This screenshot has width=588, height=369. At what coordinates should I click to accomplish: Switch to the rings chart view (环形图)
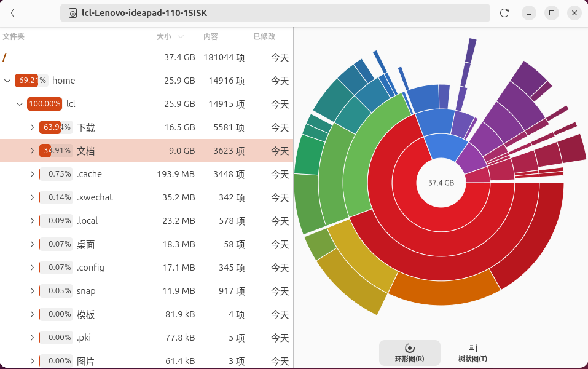pyautogui.click(x=409, y=352)
